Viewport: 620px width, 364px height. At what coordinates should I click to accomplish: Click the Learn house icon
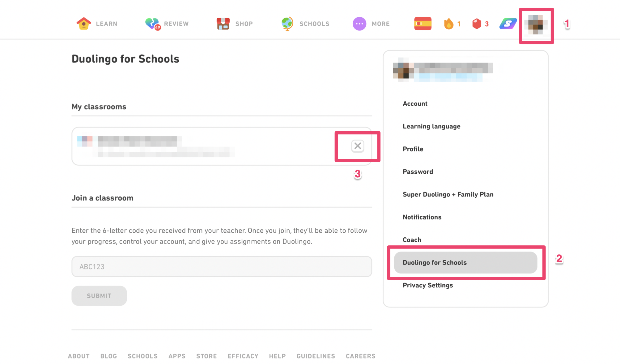[x=83, y=23]
